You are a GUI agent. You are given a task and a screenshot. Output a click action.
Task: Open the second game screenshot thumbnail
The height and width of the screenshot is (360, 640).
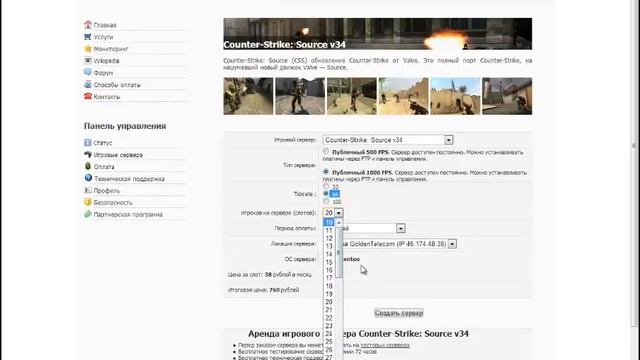click(300, 96)
